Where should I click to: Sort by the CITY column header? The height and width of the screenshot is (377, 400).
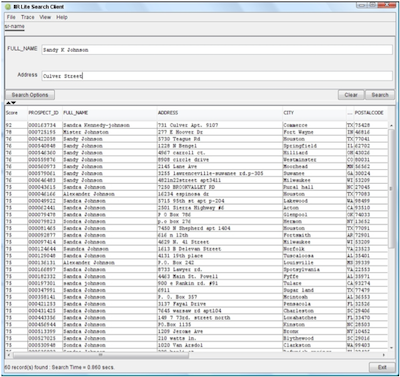tap(314, 113)
